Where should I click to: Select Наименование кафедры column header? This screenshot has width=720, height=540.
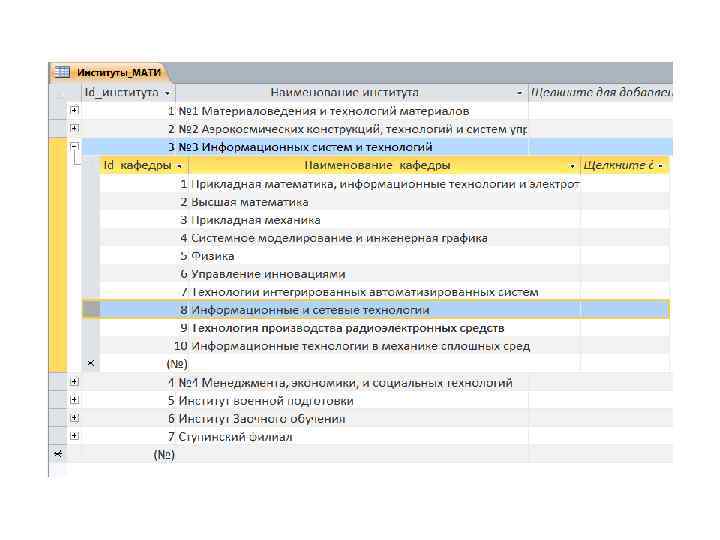384,165
